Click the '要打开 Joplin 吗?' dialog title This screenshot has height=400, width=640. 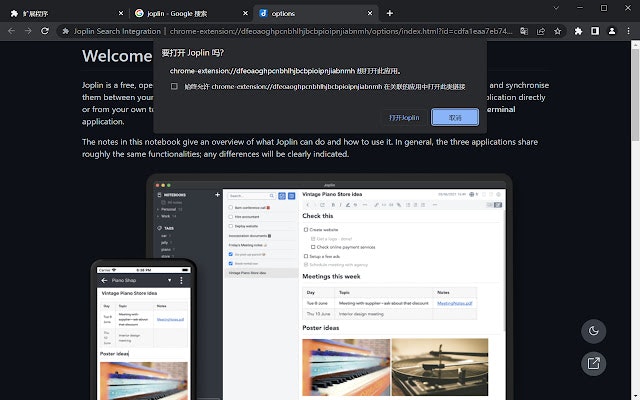pyautogui.click(x=193, y=53)
